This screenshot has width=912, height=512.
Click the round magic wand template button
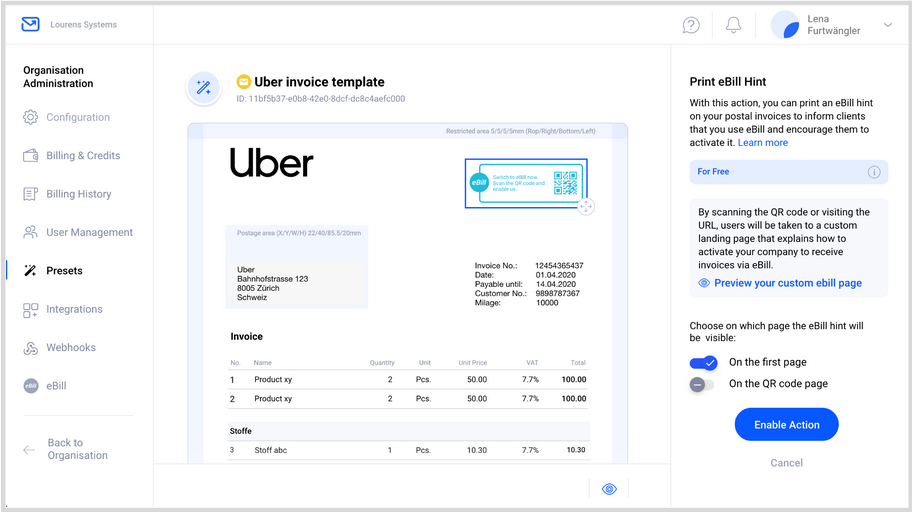204,88
